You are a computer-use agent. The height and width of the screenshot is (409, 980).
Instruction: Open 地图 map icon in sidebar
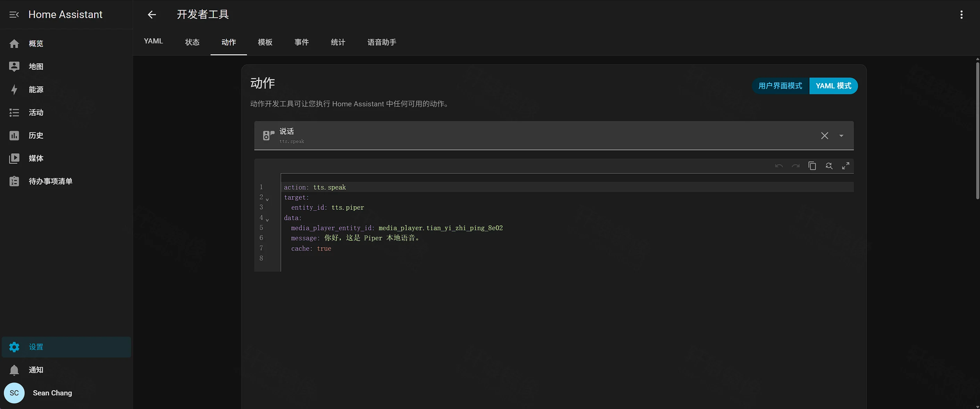pyautogui.click(x=14, y=67)
